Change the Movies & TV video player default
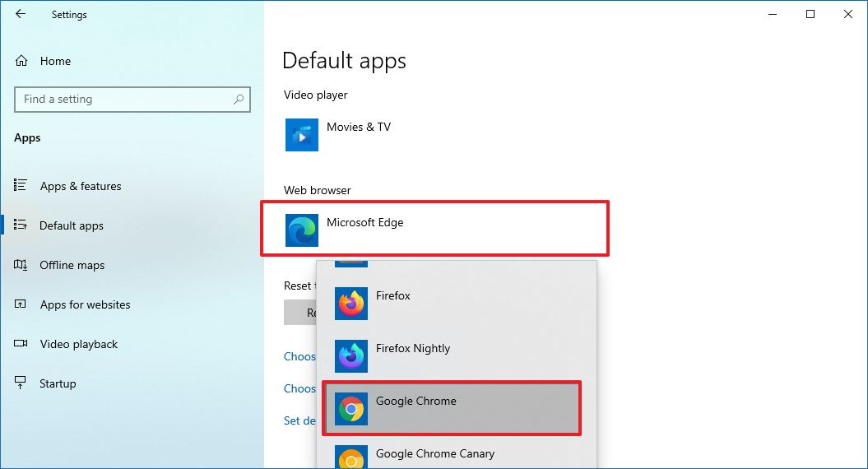The width and height of the screenshot is (868, 469). click(x=359, y=128)
